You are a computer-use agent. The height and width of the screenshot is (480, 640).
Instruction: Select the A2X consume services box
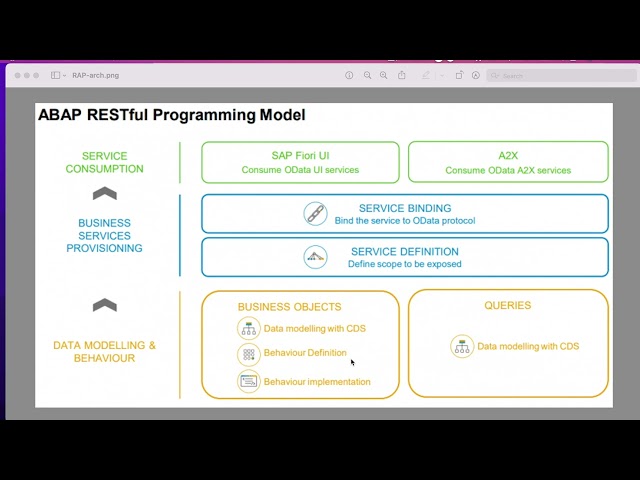point(508,162)
